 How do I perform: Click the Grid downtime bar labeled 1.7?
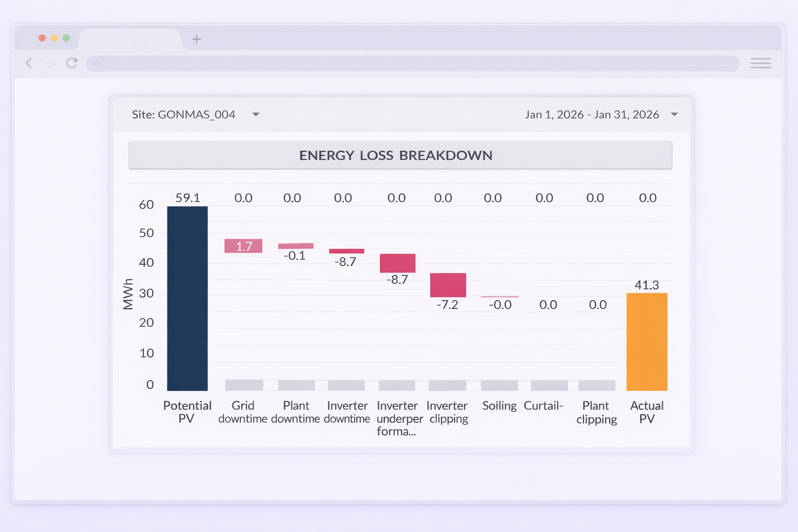click(x=243, y=246)
